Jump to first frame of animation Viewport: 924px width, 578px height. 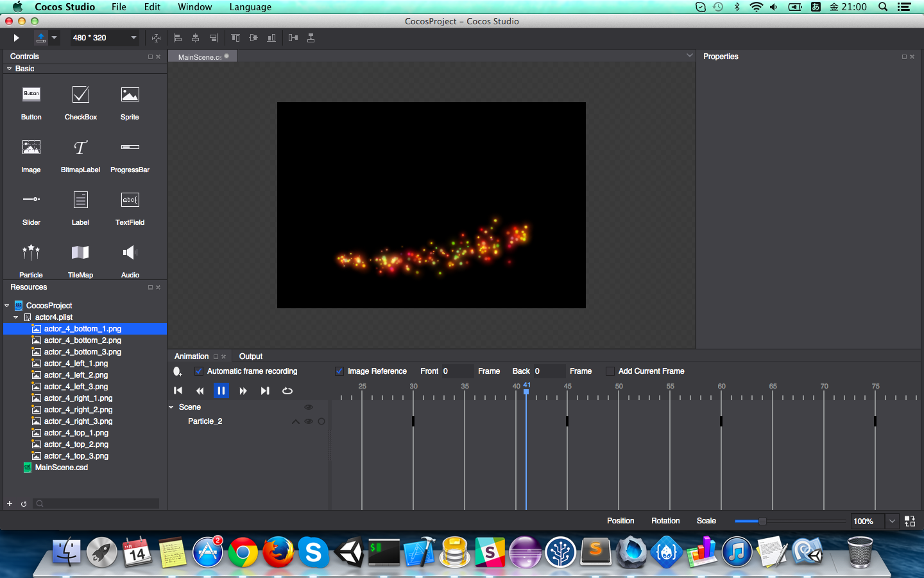pos(178,390)
